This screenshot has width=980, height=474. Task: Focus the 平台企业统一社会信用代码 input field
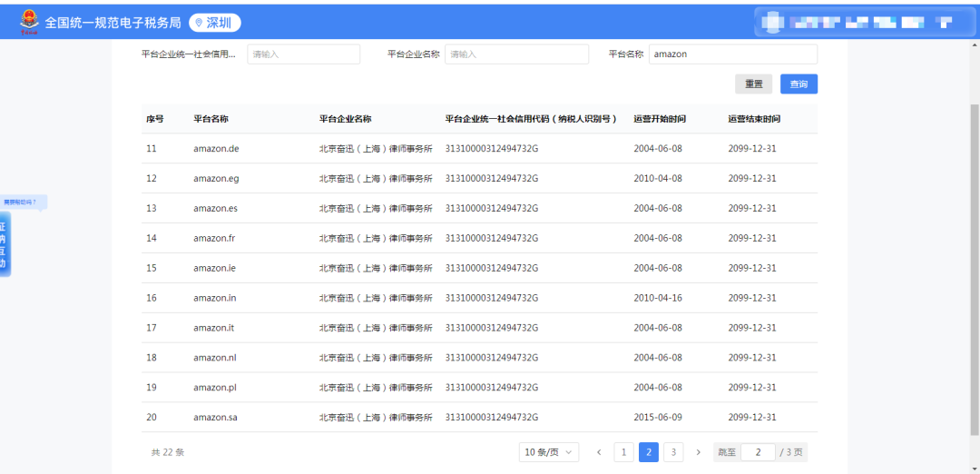(303, 54)
